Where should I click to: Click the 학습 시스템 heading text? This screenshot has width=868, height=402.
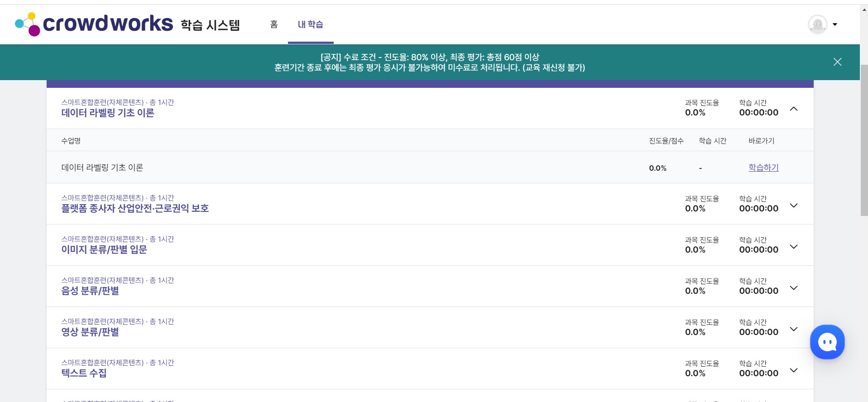click(x=211, y=25)
